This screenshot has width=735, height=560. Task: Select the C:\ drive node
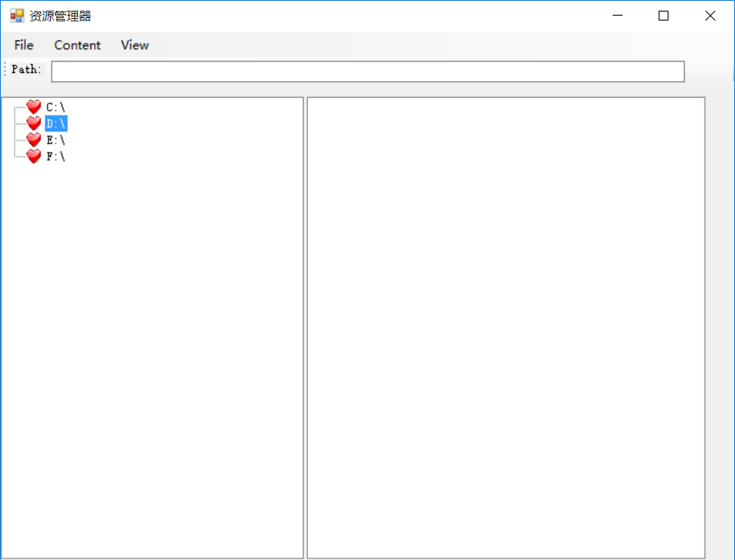pyautogui.click(x=56, y=108)
